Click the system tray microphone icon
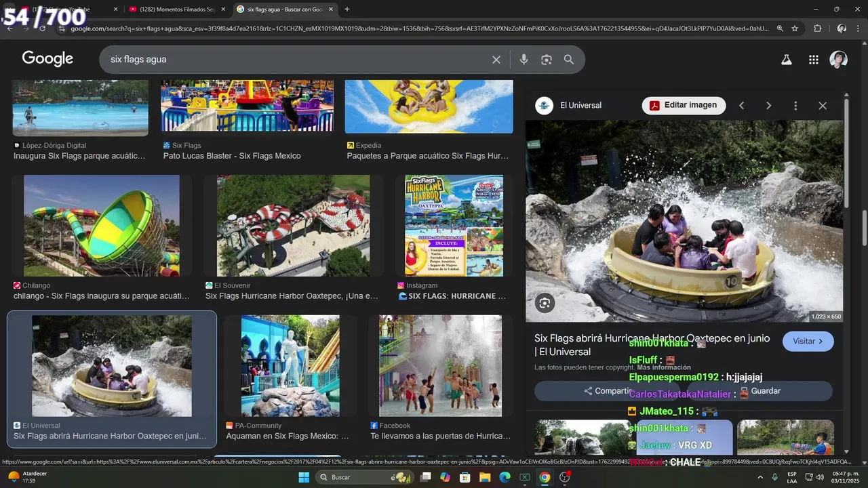This screenshot has height=488, width=868. (775, 477)
